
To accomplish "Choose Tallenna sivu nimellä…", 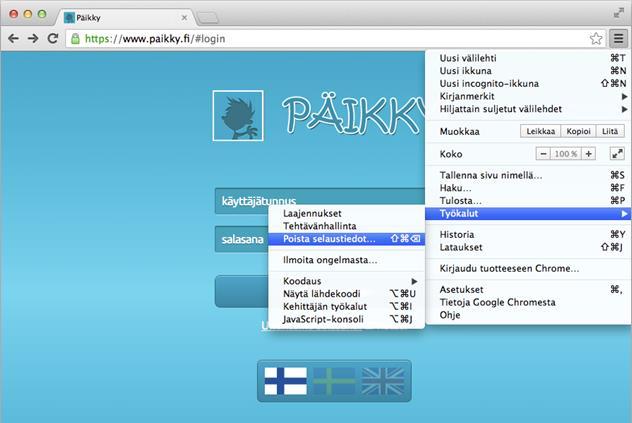I will coord(528,175).
